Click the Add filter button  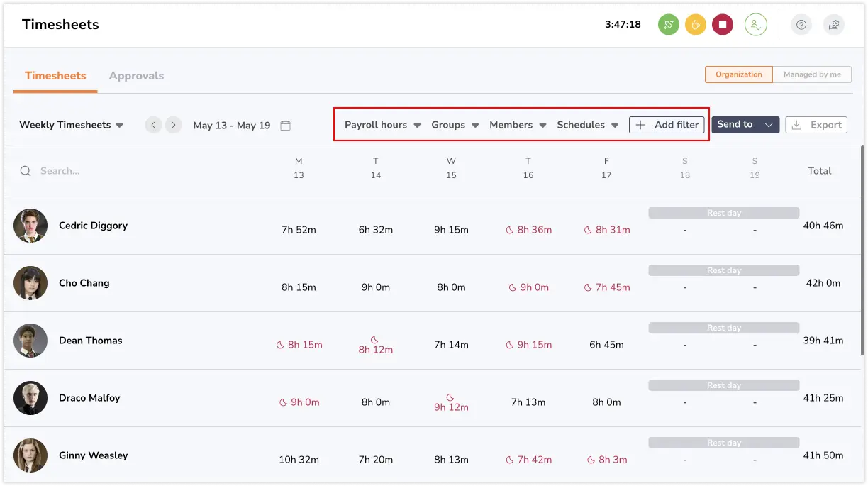[667, 124]
